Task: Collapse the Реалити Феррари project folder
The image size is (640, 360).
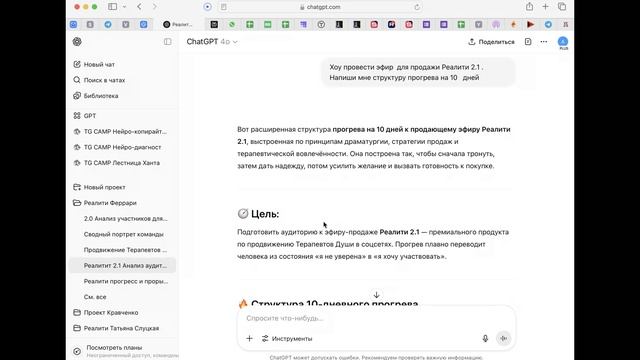Action: click(110, 203)
